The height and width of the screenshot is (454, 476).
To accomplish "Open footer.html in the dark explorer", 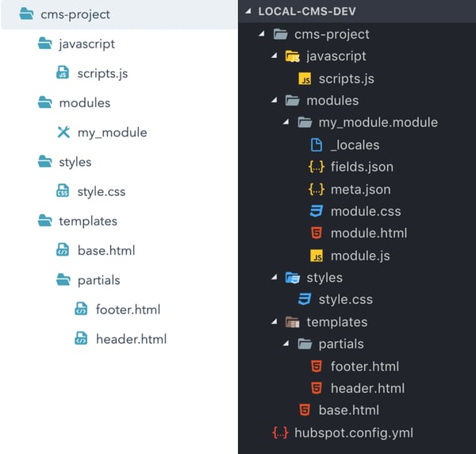I will [364, 366].
